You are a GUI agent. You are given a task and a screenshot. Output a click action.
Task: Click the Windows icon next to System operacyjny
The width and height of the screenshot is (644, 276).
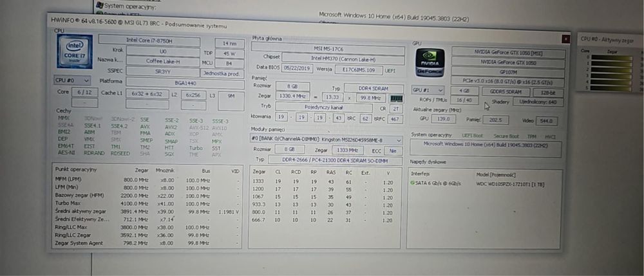(x=99, y=5)
